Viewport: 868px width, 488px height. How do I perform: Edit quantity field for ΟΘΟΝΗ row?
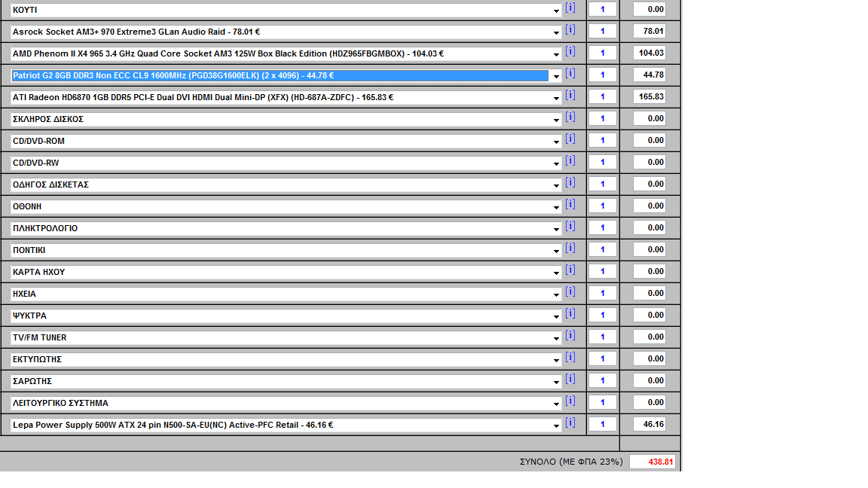602,206
